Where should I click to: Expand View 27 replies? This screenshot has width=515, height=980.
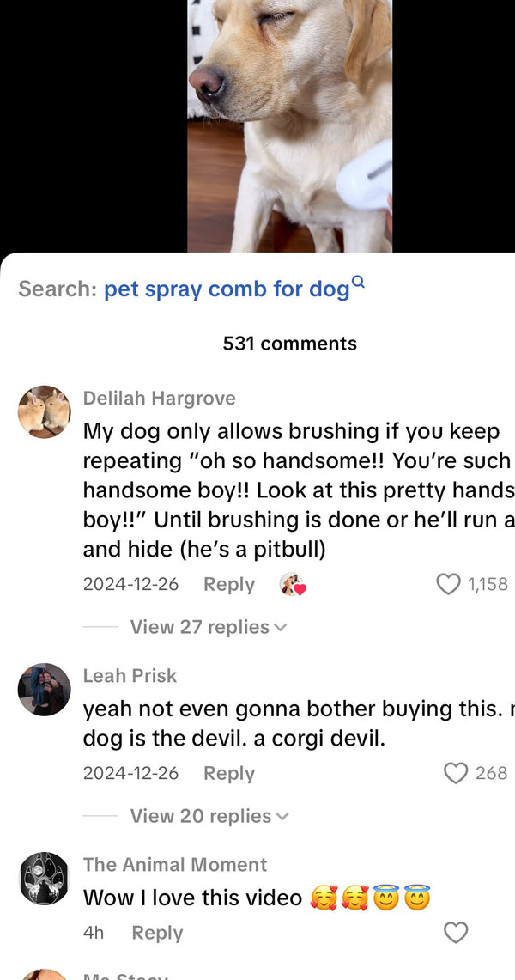click(x=208, y=627)
